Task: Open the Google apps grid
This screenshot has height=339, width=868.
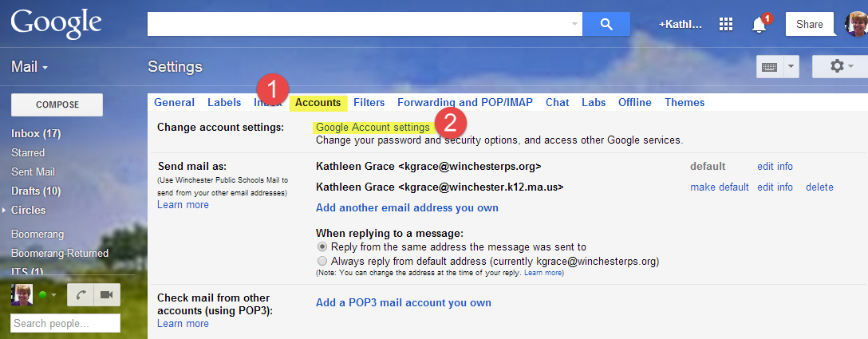Action: pyautogui.click(x=725, y=25)
